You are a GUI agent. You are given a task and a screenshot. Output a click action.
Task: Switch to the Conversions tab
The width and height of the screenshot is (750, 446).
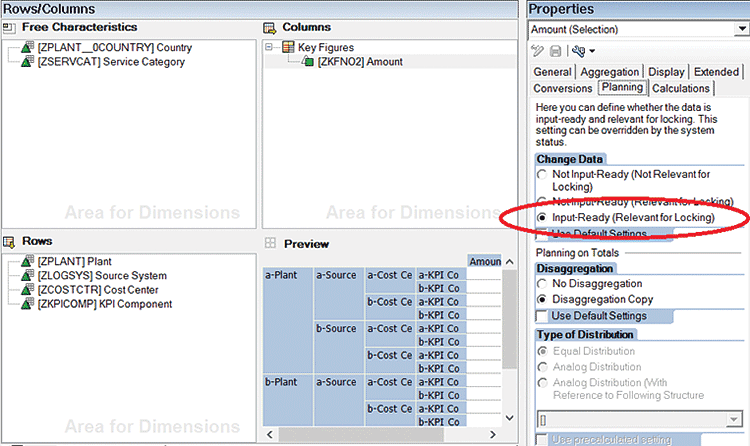[562, 89]
